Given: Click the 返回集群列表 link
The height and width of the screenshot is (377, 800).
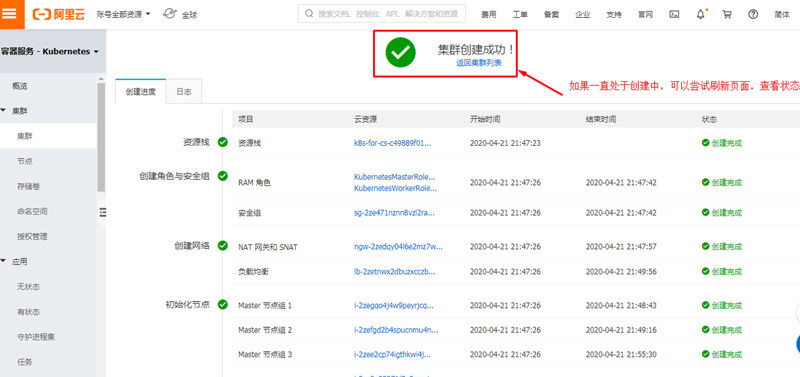Looking at the screenshot, I should (x=479, y=63).
